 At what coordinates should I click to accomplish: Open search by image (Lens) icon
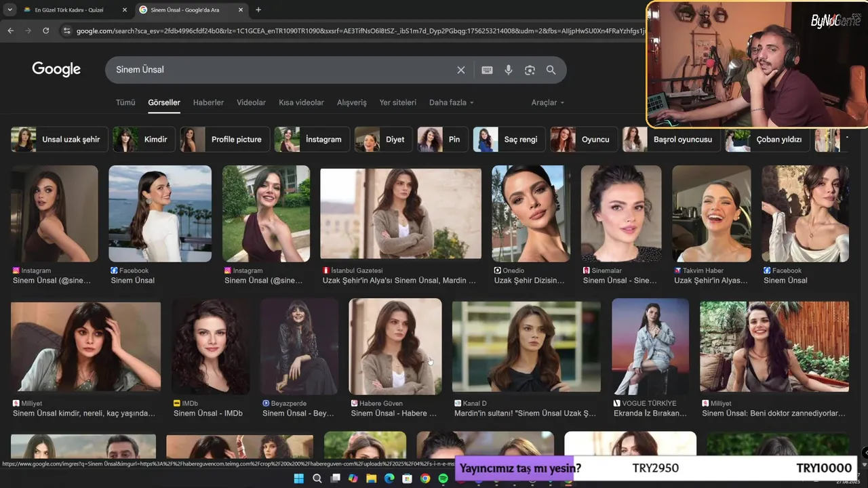click(x=530, y=70)
